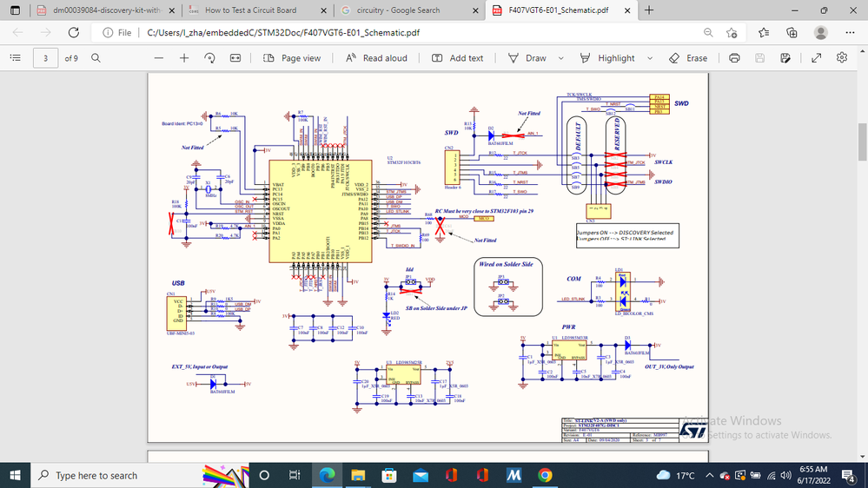The width and height of the screenshot is (868, 488).
Task: Close the circuitry - Google Search tab
Action: [475, 10]
